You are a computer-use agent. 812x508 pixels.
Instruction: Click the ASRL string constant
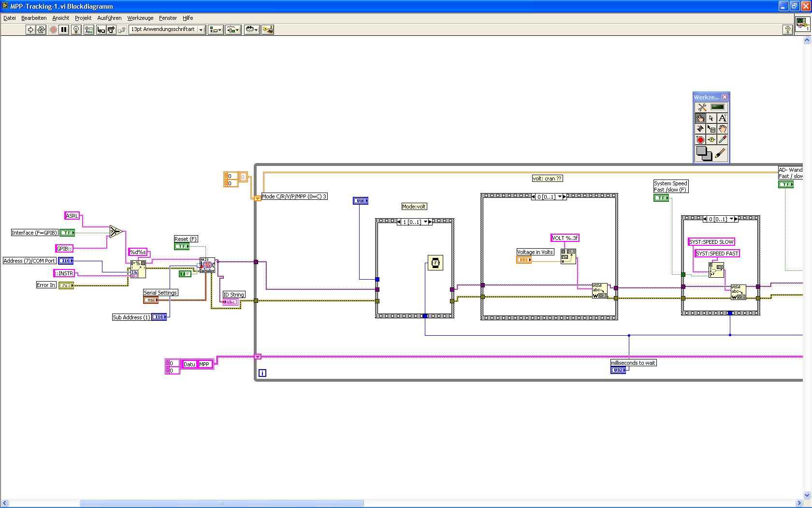(x=72, y=216)
